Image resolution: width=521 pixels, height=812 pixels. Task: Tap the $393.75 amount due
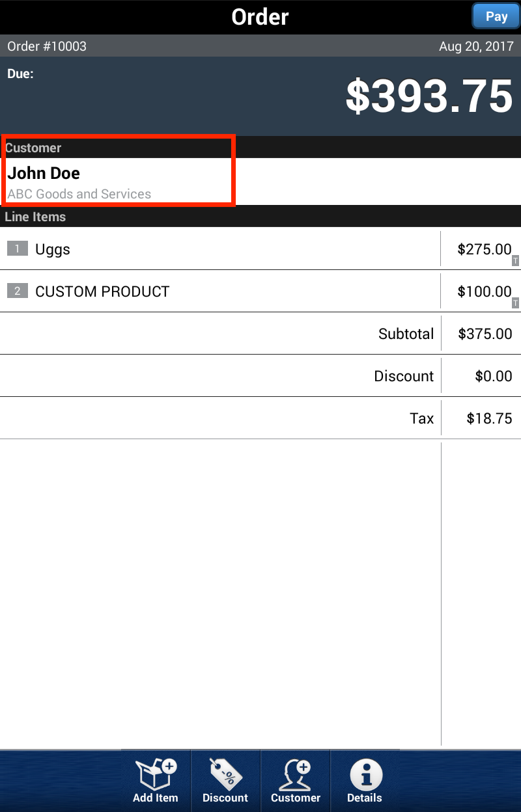coord(429,96)
